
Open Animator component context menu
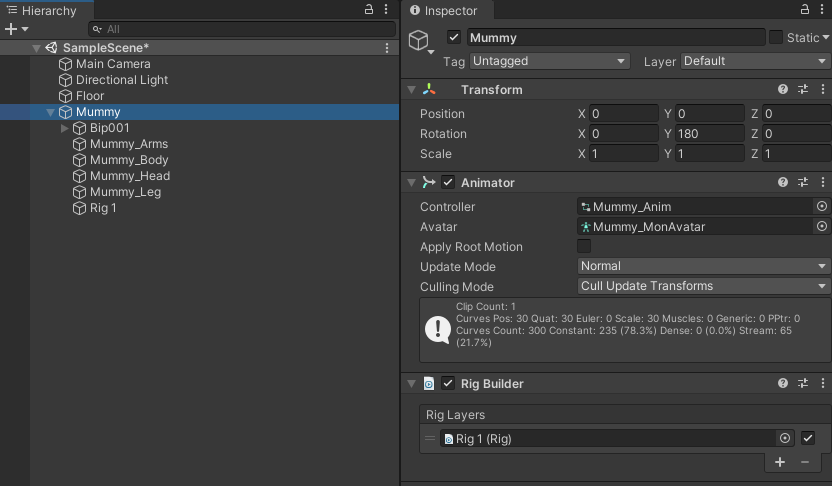coord(822,182)
